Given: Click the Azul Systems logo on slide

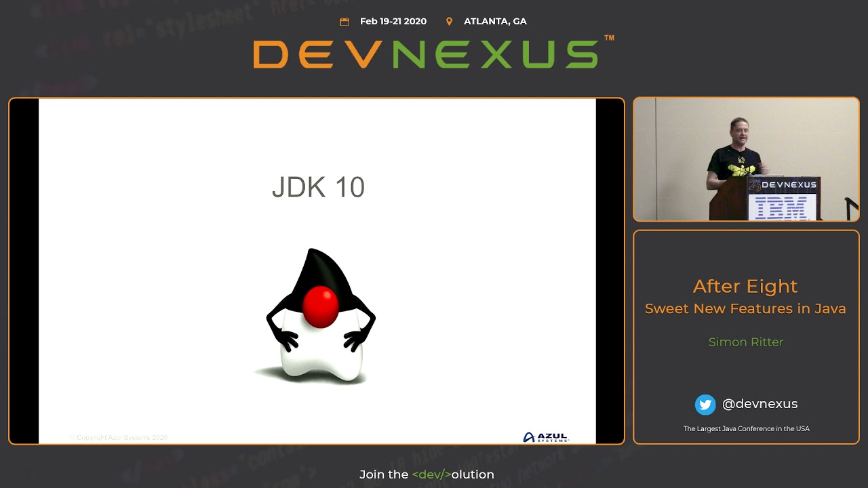Looking at the screenshot, I should pos(546,437).
